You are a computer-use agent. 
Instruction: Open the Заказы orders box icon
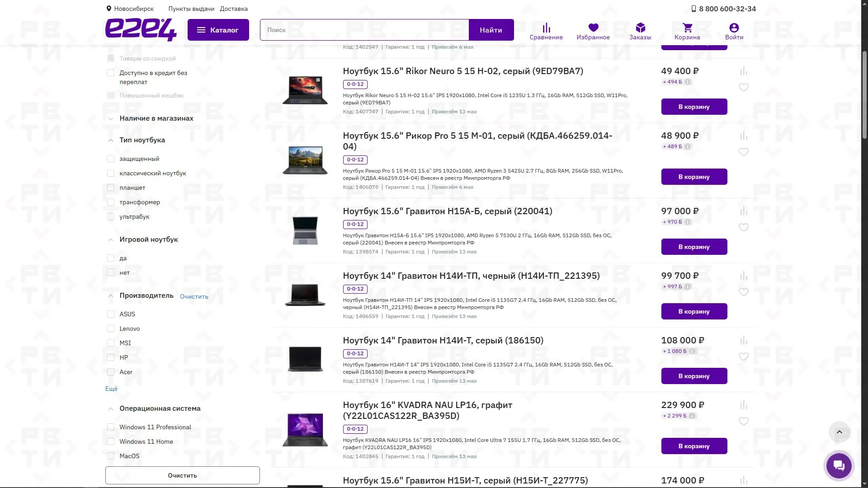[x=640, y=32]
